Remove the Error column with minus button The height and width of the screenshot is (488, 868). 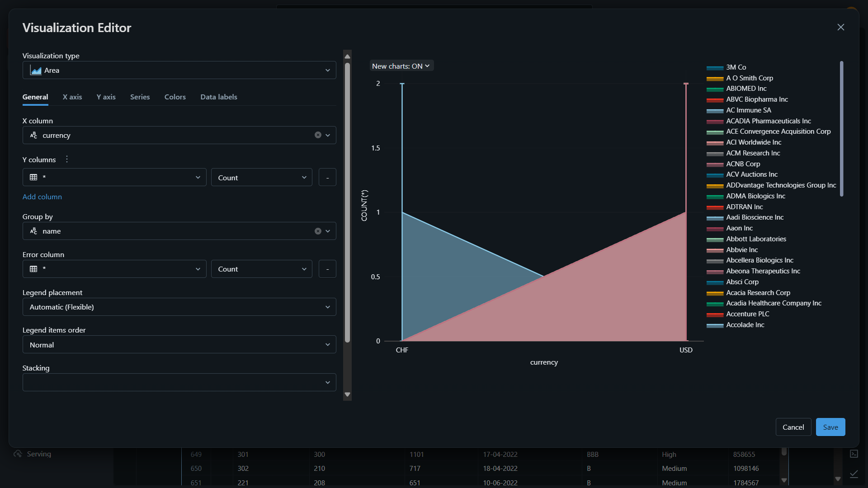(327, 269)
